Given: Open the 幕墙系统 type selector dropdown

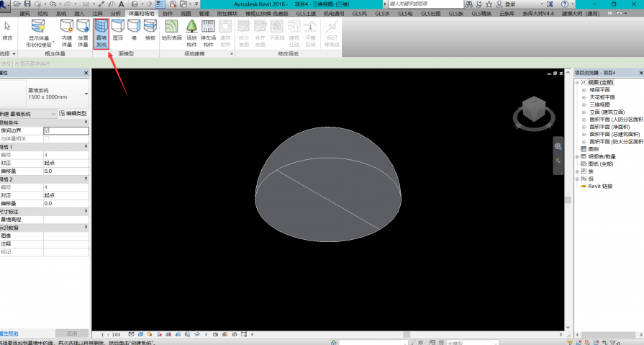Looking at the screenshot, I should [x=86, y=94].
